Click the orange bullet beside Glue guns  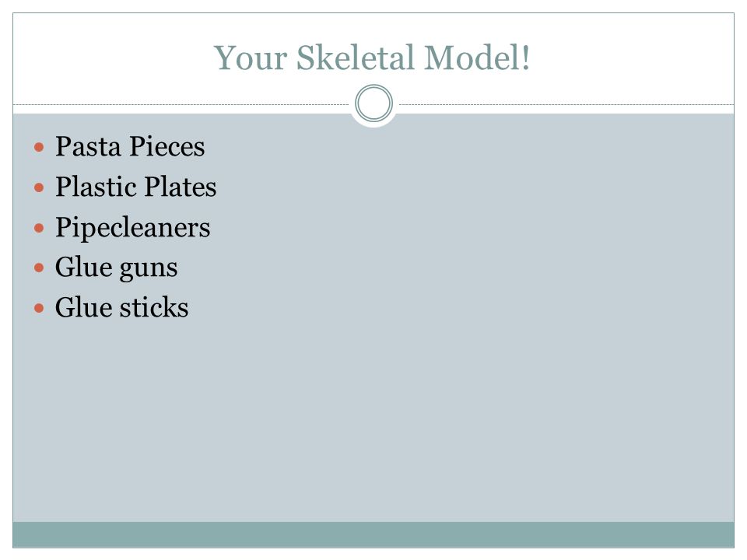(39, 268)
